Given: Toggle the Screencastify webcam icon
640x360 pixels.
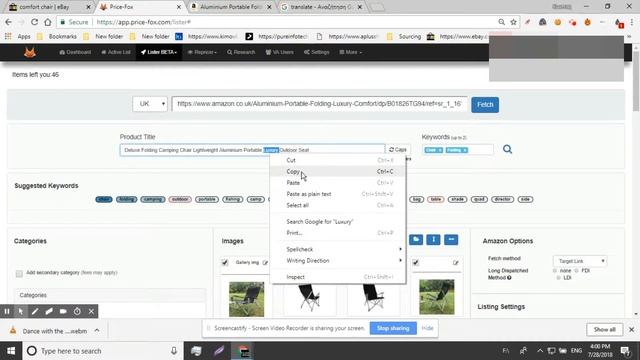Looking at the screenshot, I should 63,311.
